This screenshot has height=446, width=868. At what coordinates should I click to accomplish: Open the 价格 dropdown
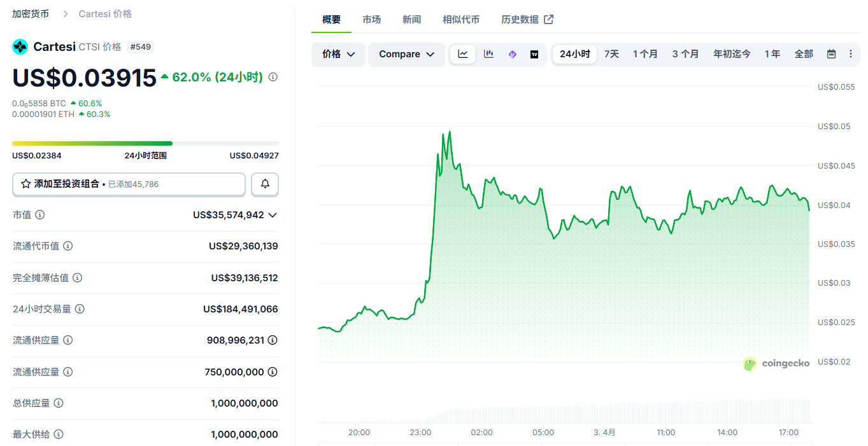pos(338,54)
